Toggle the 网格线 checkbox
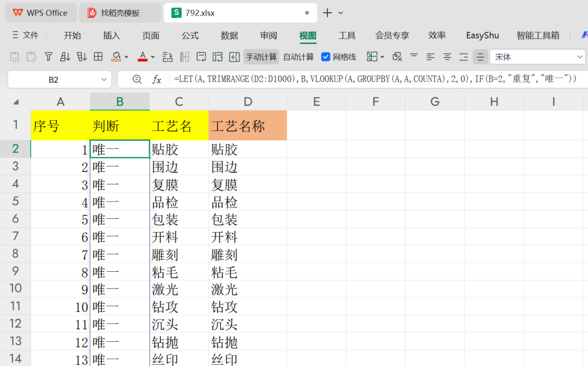Screen dimensions: 588x366 click(x=326, y=57)
